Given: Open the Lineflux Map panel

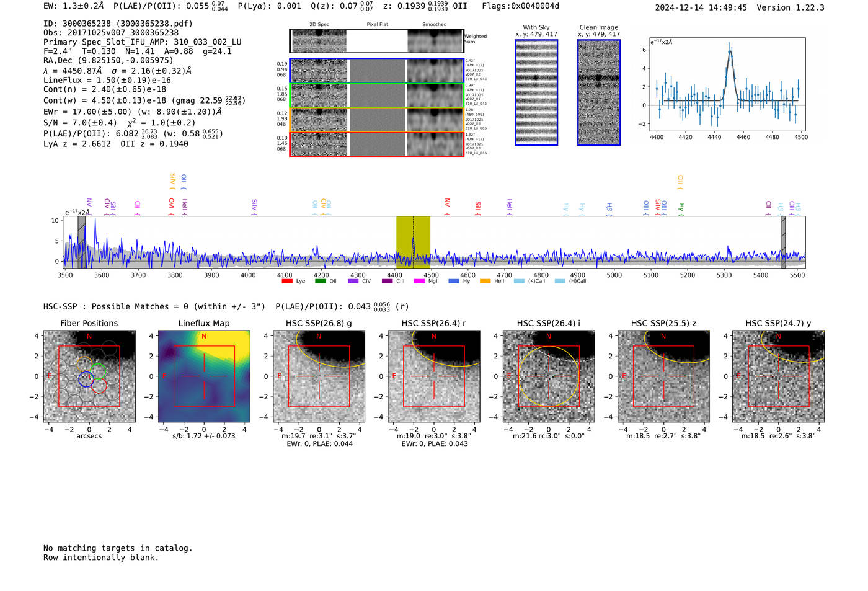Looking at the screenshot, I should click(x=204, y=376).
